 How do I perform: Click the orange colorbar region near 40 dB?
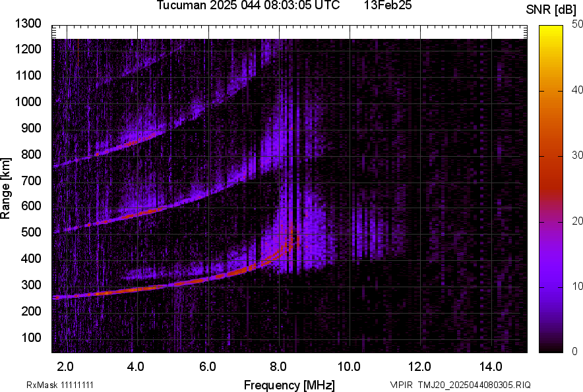(x=551, y=90)
